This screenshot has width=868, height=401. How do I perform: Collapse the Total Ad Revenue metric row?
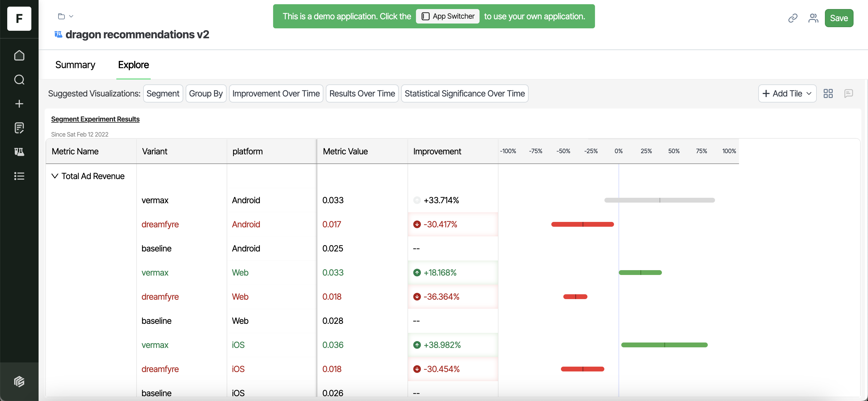click(x=55, y=176)
